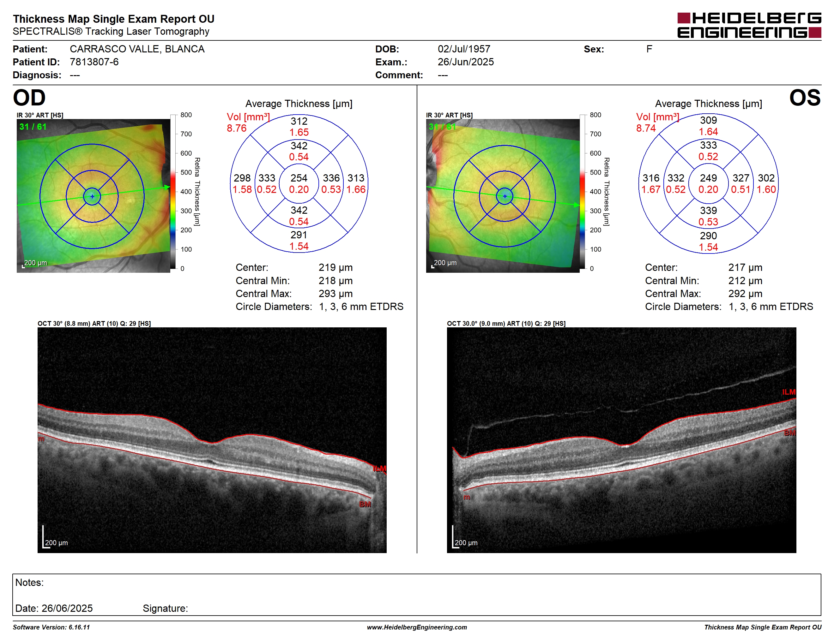
Task: Click the BM label on OD B-scan
Action: coord(365,504)
